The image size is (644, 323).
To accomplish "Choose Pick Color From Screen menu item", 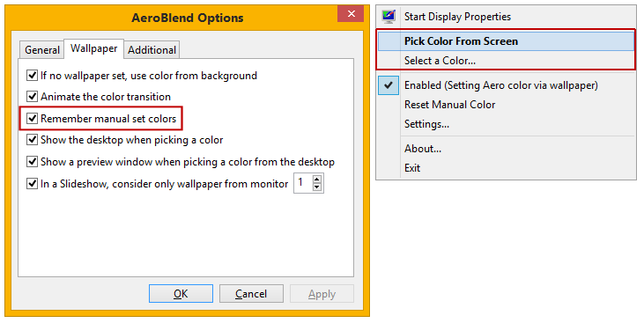I will [x=506, y=41].
